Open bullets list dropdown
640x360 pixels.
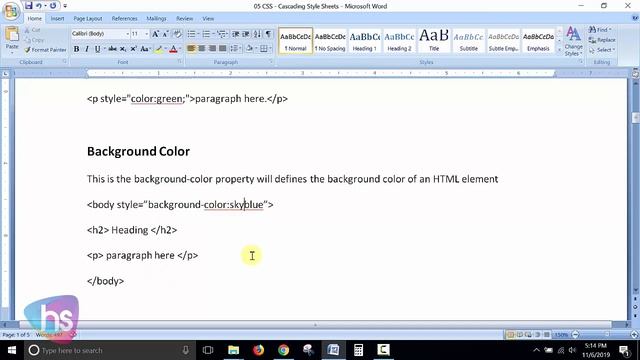coord(198,34)
